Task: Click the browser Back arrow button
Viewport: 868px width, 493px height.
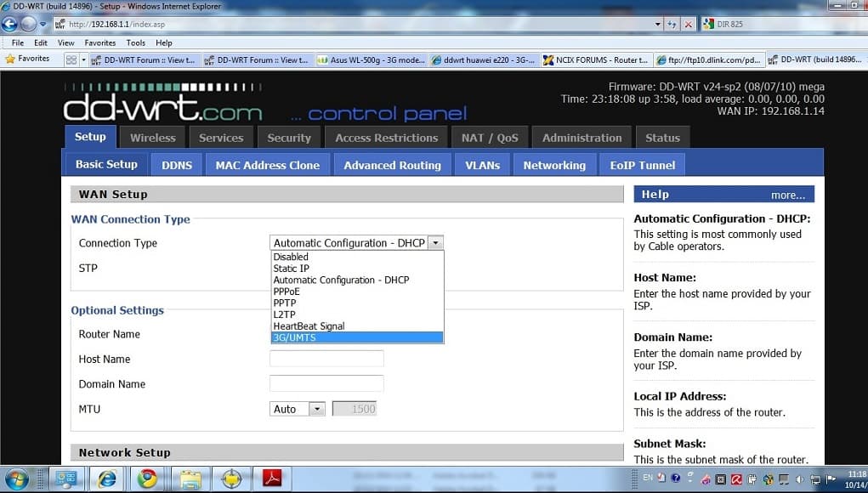Action: coord(11,24)
